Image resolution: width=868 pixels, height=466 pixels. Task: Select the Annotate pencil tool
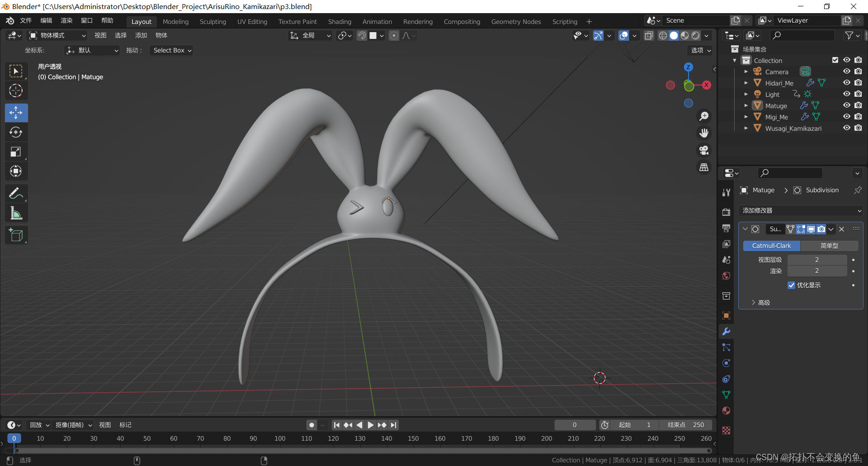pyautogui.click(x=16, y=193)
